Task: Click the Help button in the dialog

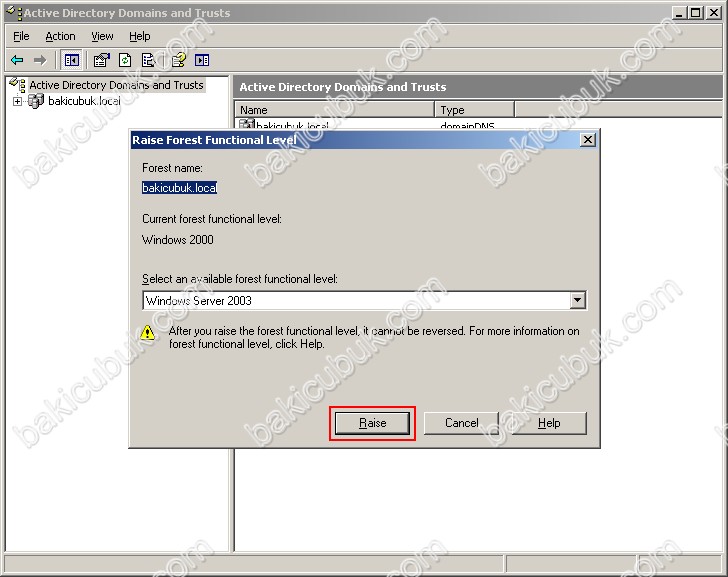Action: (x=549, y=423)
